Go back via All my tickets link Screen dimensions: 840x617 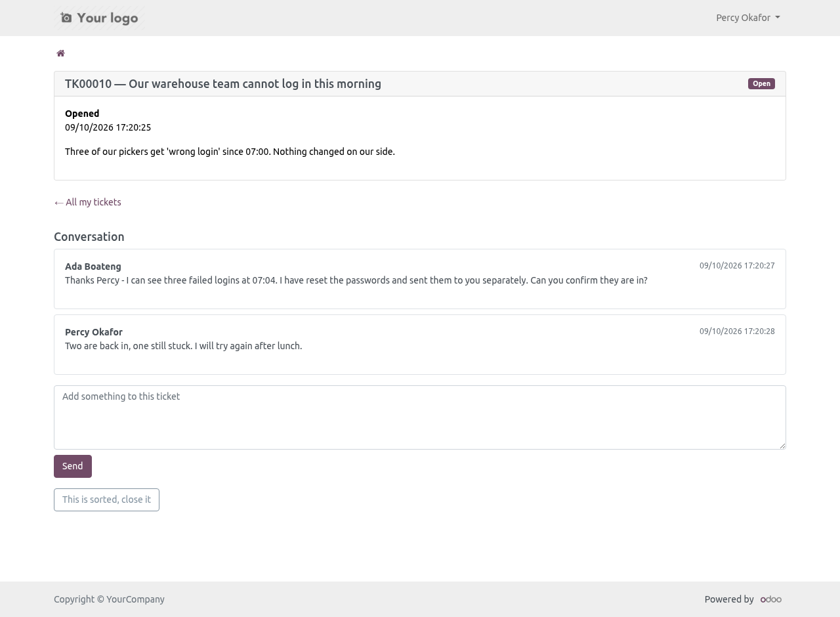tap(87, 202)
